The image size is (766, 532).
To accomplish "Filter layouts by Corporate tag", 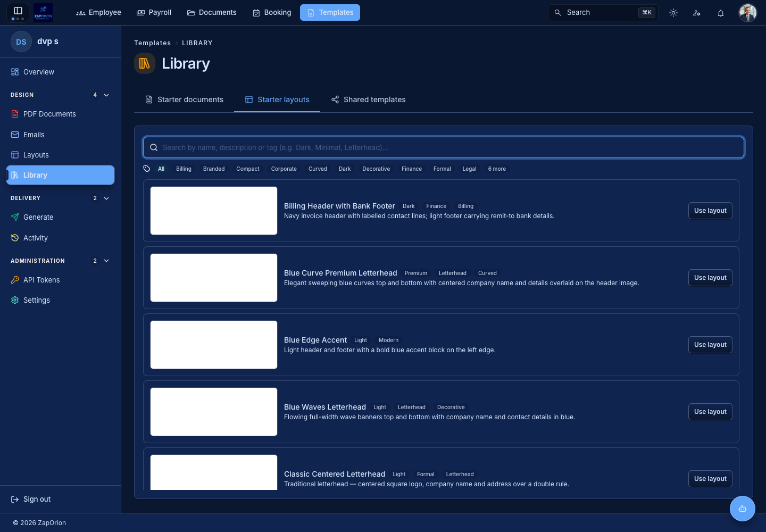I will pyautogui.click(x=284, y=169).
